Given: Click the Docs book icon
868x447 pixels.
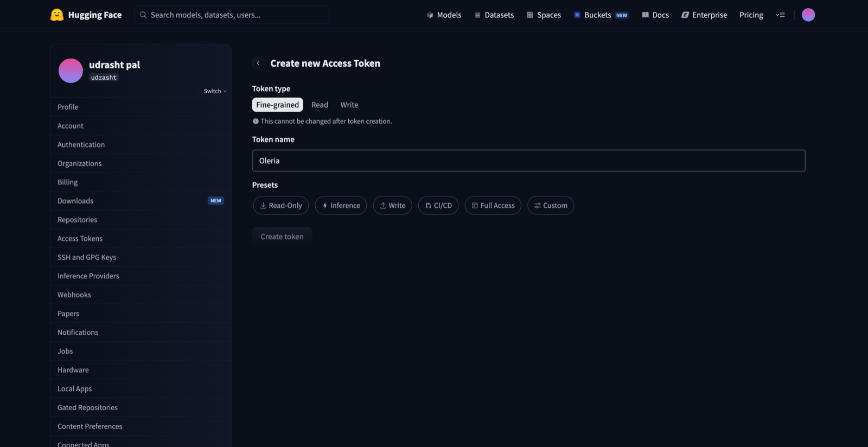Looking at the screenshot, I should [645, 15].
